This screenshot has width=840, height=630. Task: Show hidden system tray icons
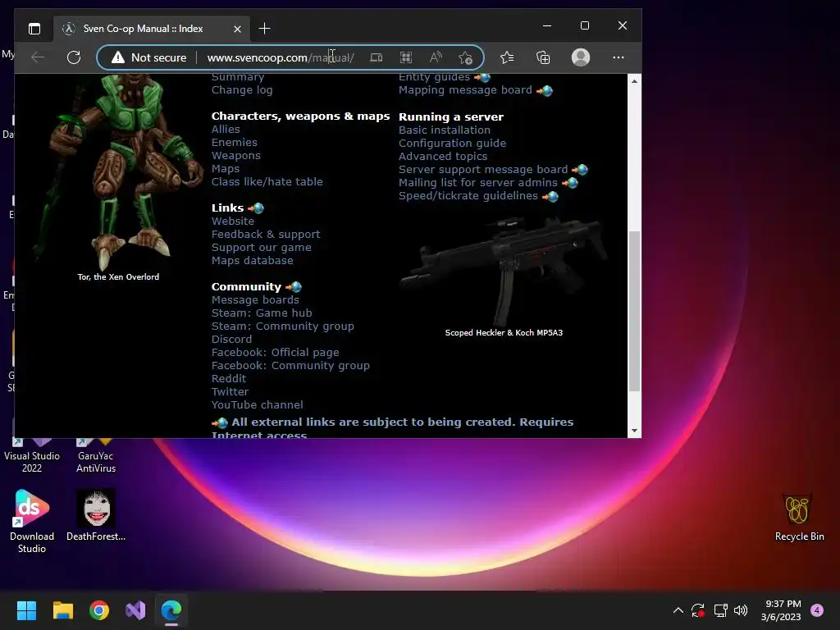[x=678, y=610]
